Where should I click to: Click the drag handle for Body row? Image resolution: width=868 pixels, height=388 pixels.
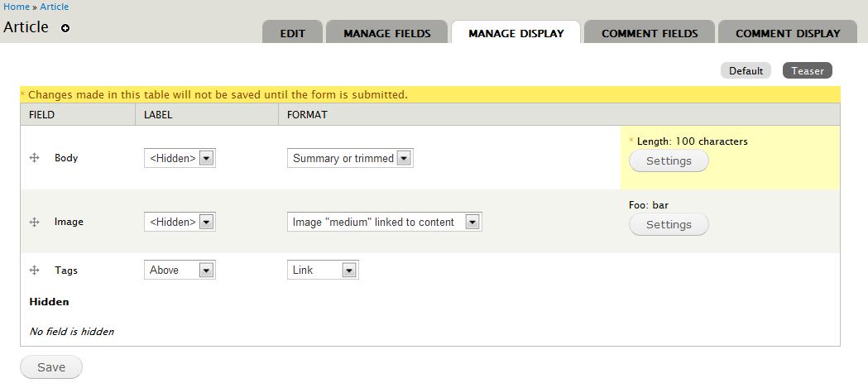tap(34, 157)
